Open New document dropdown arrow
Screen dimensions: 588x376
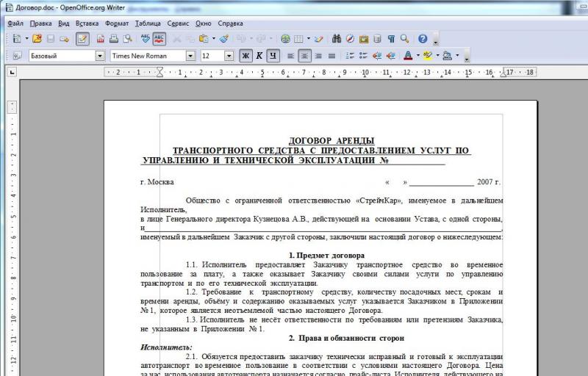click(x=26, y=39)
